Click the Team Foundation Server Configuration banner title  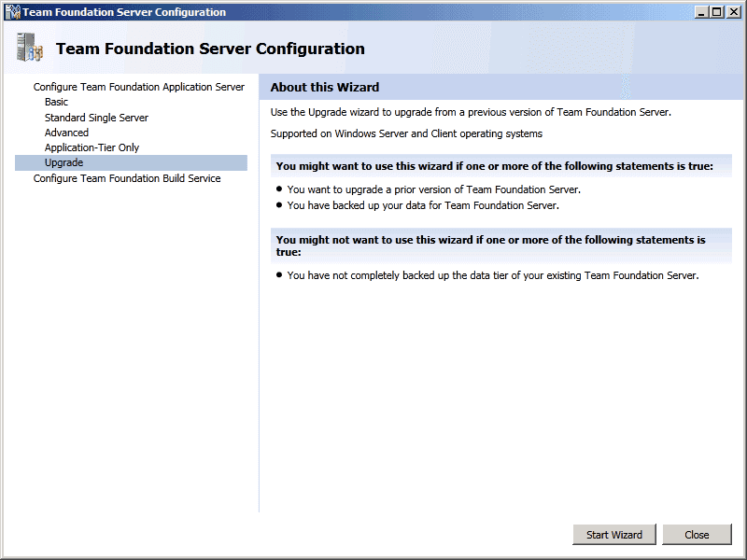click(x=210, y=49)
